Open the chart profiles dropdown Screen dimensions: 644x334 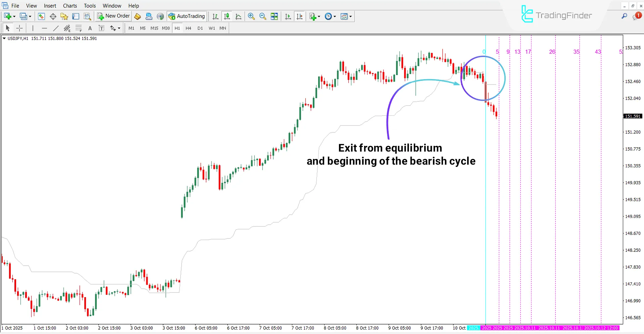[x=29, y=16]
